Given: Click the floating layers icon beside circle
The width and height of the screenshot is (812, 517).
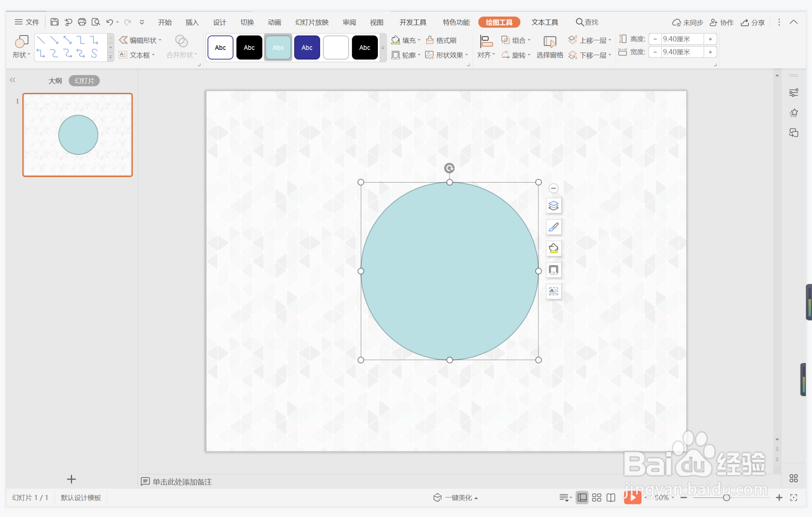Looking at the screenshot, I should pos(553,206).
